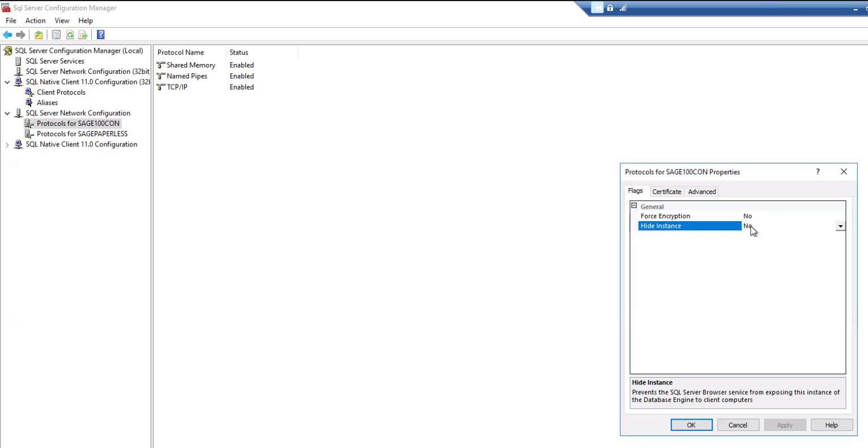Click the Named Pipes protocol icon
This screenshot has width=868, height=448.
[x=161, y=77]
